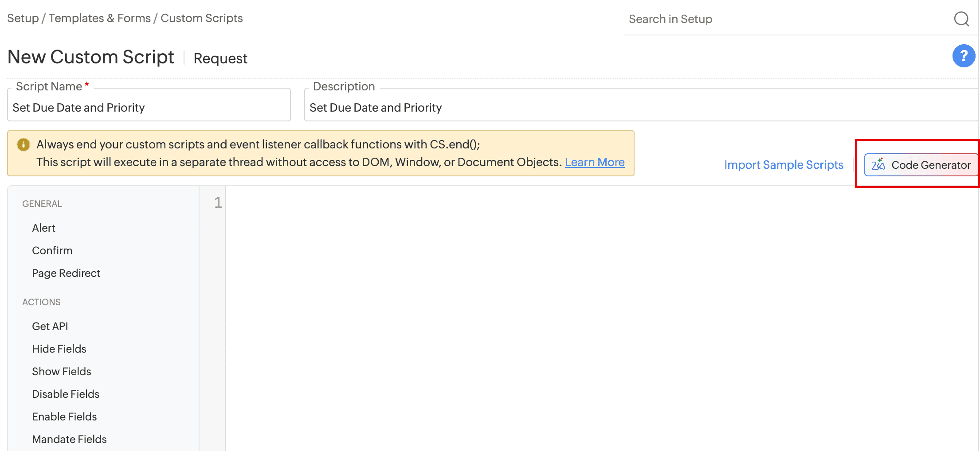
Task: Focus the Script Name field
Action: tap(149, 108)
